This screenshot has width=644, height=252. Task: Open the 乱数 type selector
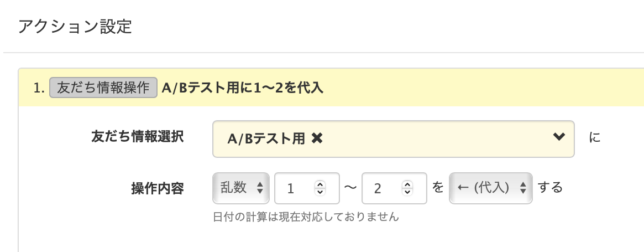(x=240, y=188)
